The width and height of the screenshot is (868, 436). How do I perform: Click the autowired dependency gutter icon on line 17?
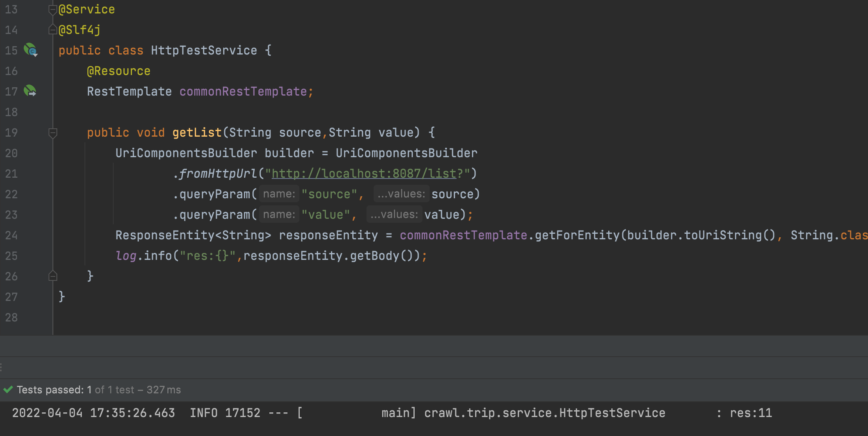coord(30,91)
